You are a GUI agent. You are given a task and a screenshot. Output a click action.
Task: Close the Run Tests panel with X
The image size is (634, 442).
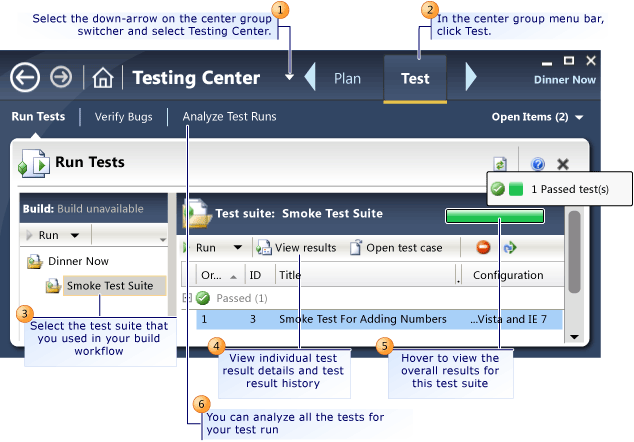(x=563, y=164)
